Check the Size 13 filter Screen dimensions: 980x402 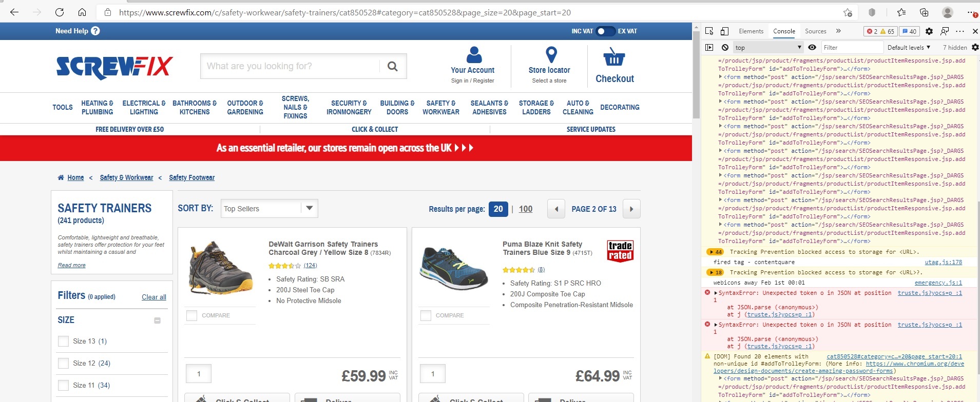pos(63,341)
